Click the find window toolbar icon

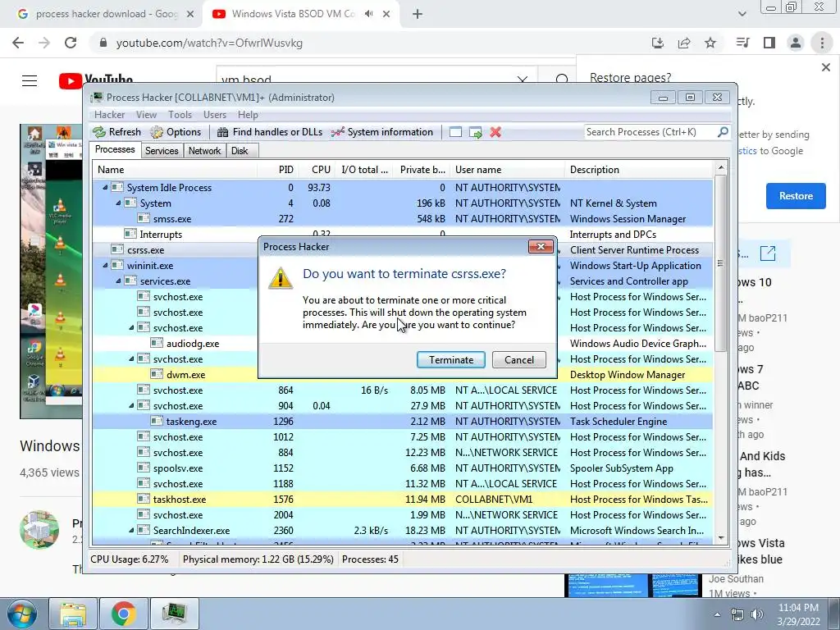click(455, 132)
